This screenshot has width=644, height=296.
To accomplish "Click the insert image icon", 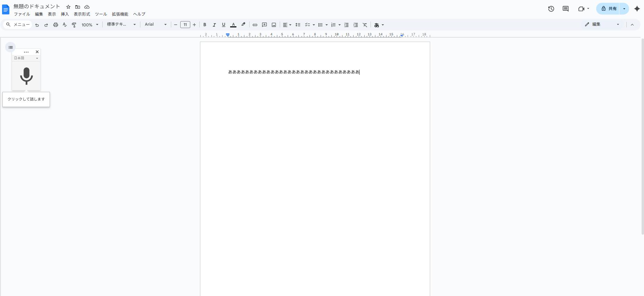I will (x=274, y=25).
